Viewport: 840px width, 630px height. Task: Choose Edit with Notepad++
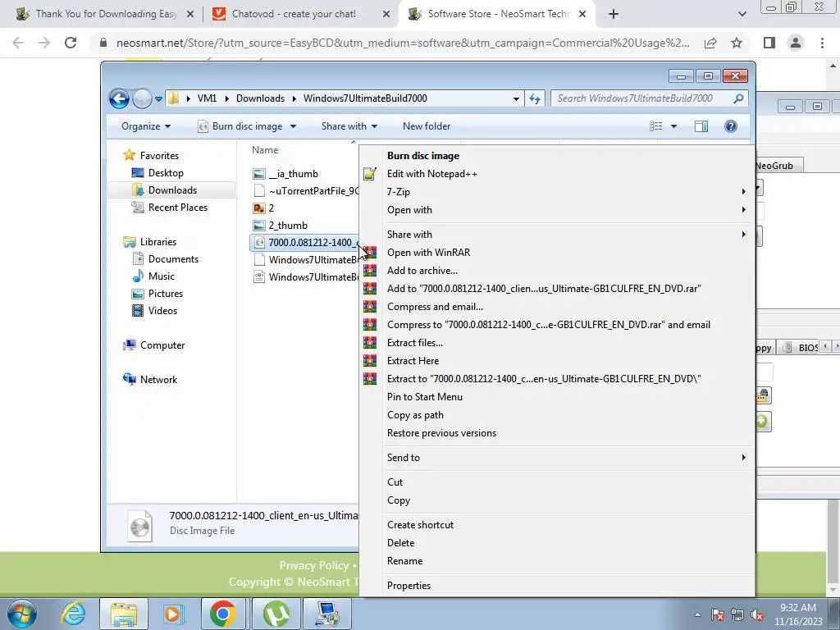point(557,174)
